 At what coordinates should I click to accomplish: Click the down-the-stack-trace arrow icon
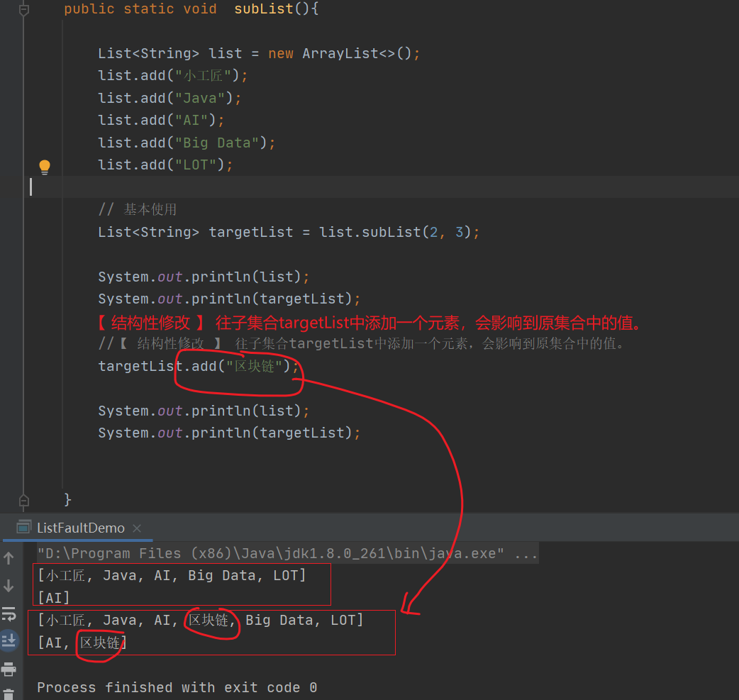(9, 586)
